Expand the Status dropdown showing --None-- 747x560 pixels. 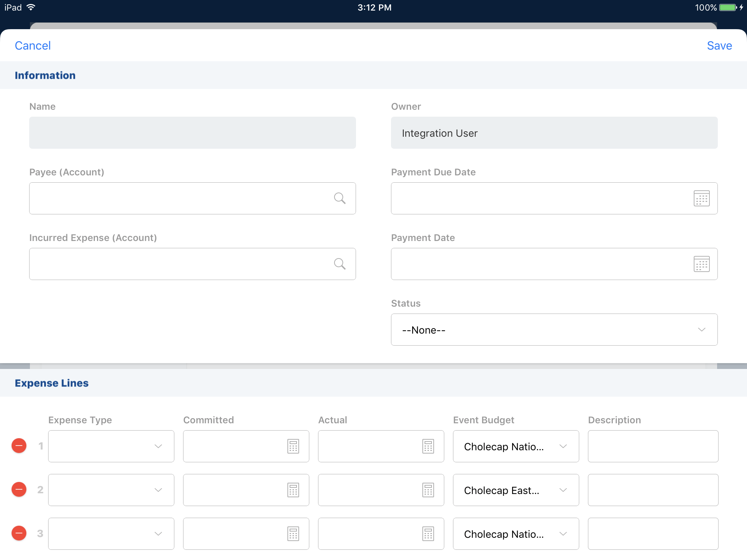(554, 330)
